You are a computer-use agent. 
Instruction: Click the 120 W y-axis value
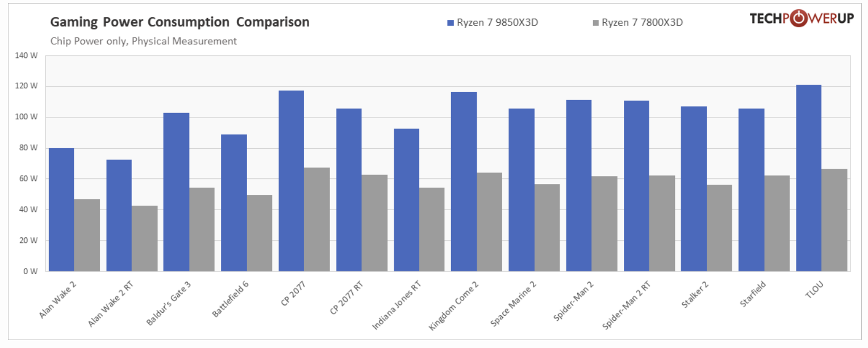[x=26, y=86]
